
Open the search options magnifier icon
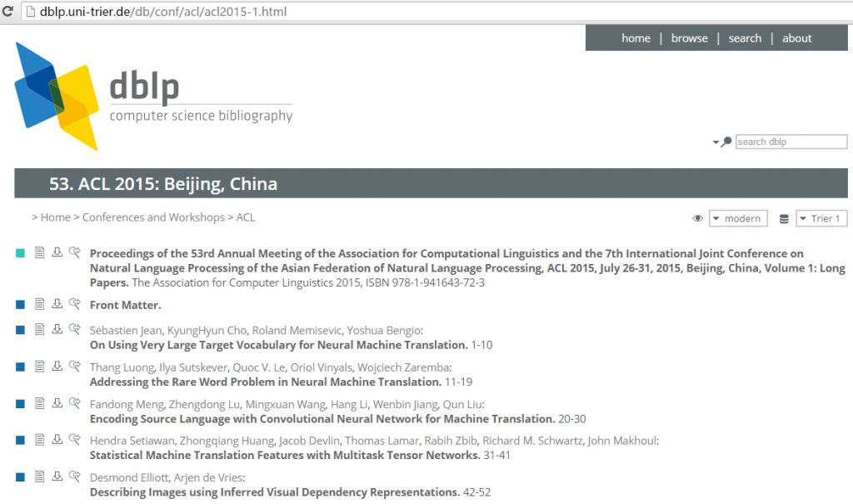click(726, 142)
